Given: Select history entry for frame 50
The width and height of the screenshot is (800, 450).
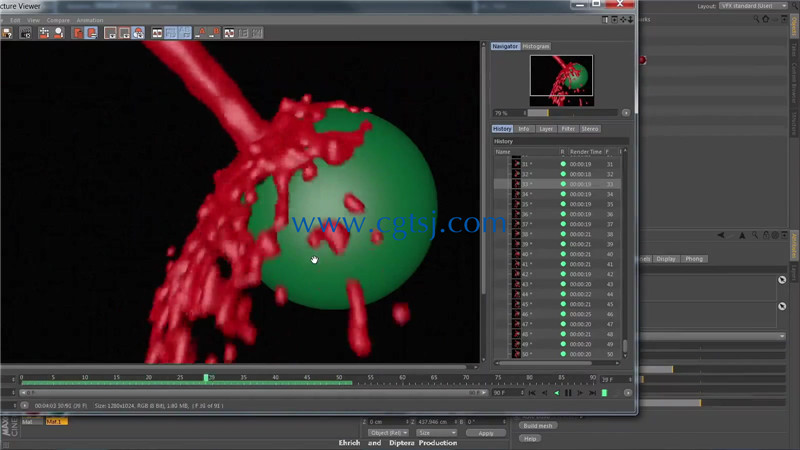Looking at the screenshot, I should [557, 354].
